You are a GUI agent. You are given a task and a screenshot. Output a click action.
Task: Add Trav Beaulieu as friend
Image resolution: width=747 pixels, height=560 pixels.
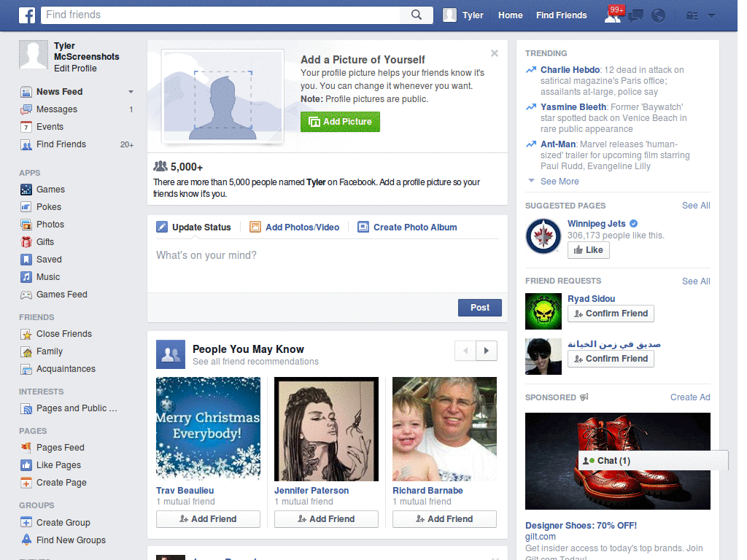(x=208, y=519)
